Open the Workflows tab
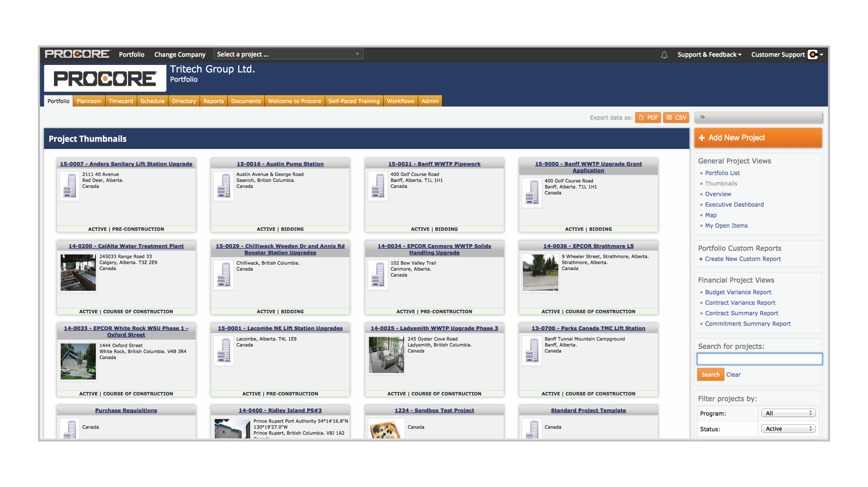 point(400,101)
